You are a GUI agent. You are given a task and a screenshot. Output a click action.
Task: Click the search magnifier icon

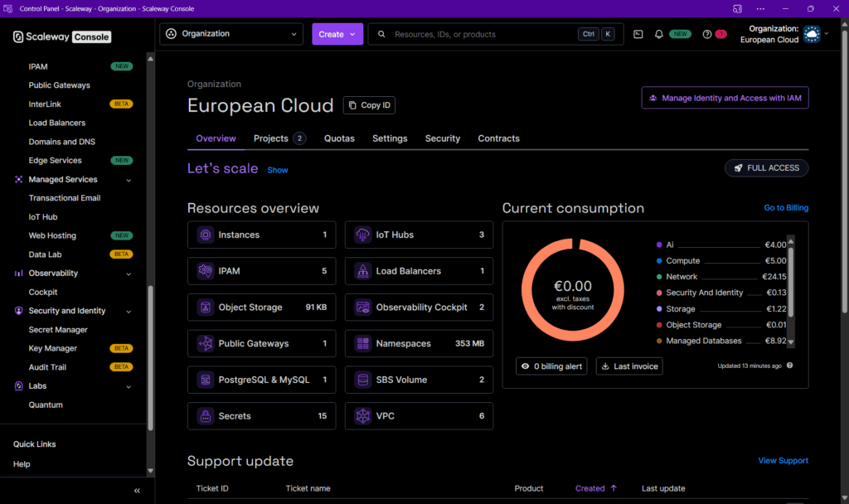[381, 34]
